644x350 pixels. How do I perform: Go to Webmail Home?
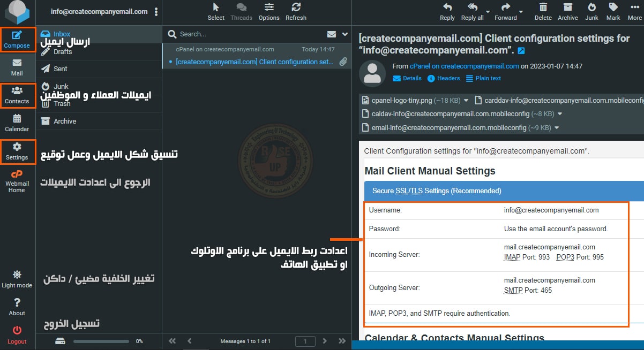coord(17,181)
